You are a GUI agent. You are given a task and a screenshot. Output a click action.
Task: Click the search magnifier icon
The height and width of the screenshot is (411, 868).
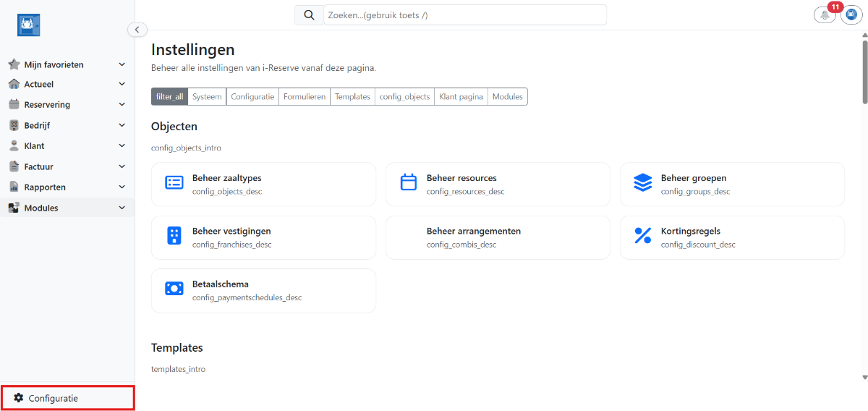point(309,15)
